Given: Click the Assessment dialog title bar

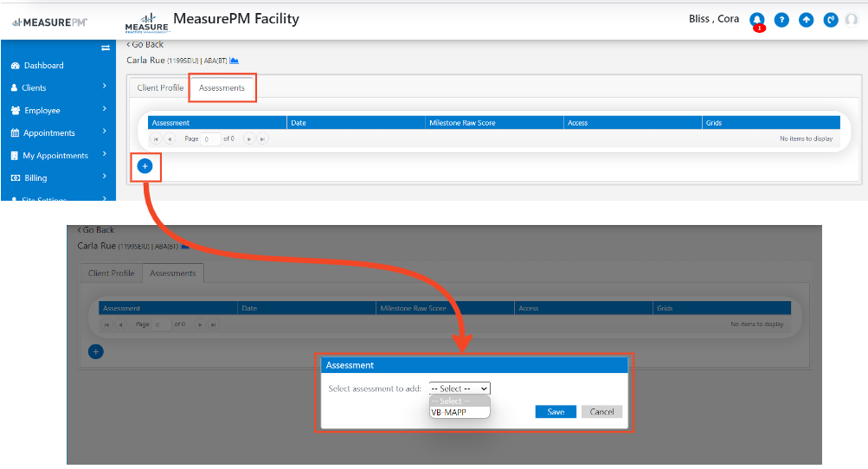Looking at the screenshot, I should [474, 365].
